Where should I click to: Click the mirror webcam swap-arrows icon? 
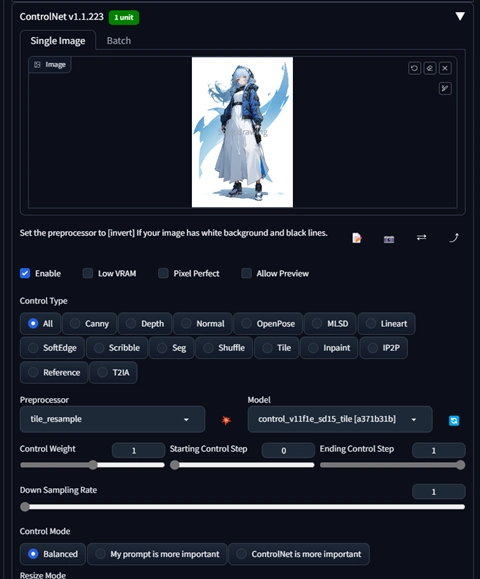(421, 237)
